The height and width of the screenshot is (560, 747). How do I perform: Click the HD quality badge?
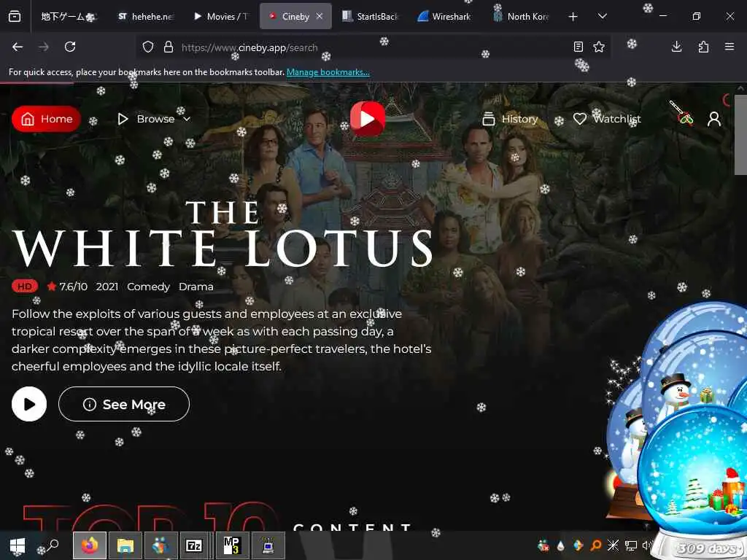25,286
